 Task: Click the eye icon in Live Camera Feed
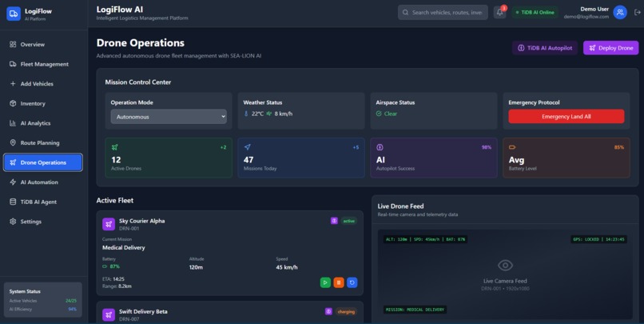point(505,266)
